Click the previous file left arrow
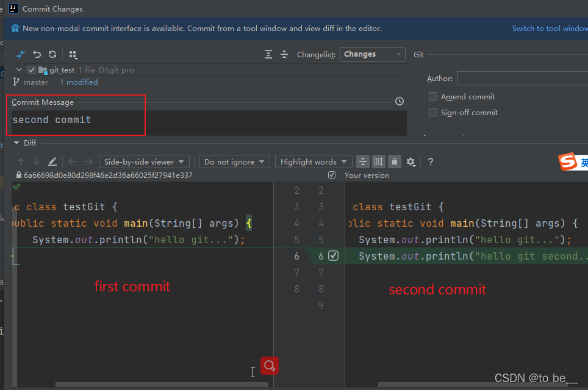The height and width of the screenshot is (390, 588). click(73, 161)
